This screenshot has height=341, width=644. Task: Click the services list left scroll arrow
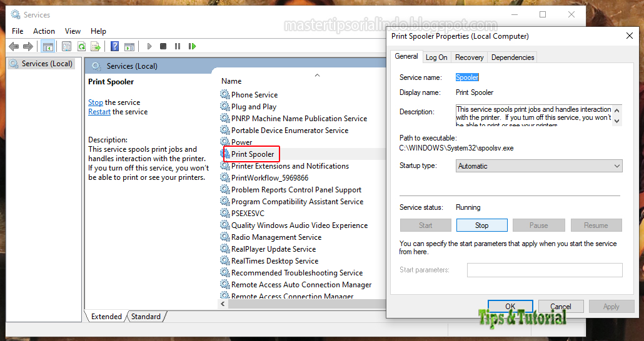pyautogui.click(x=223, y=304)
